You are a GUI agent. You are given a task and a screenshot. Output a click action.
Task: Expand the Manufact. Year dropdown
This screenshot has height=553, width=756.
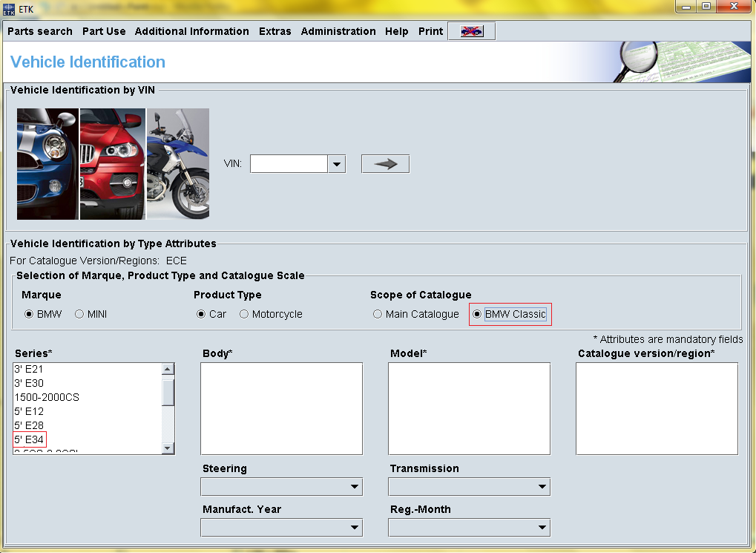click(282, 528)
